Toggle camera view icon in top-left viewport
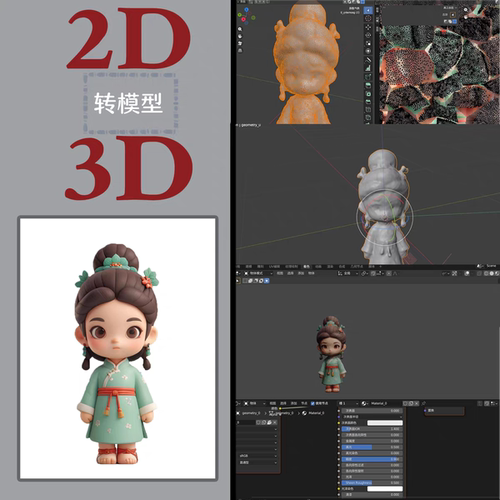The height and width of the screenshot is (500, 500). pos(240,43)
